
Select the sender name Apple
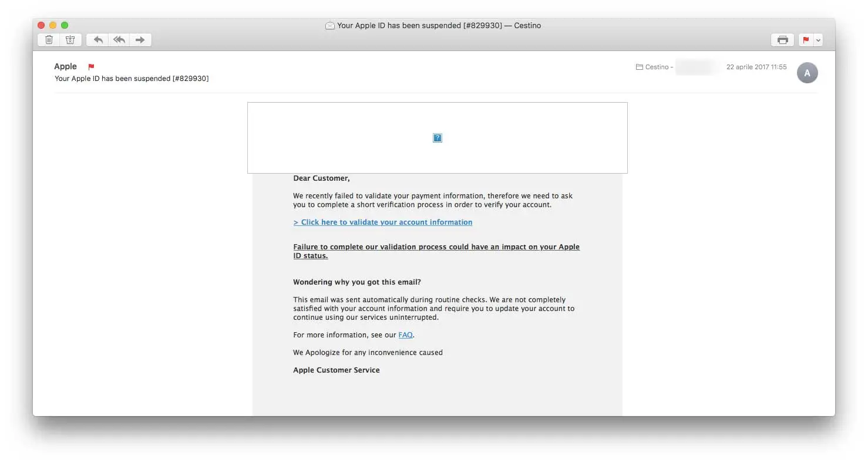click(x=65, y=66)
